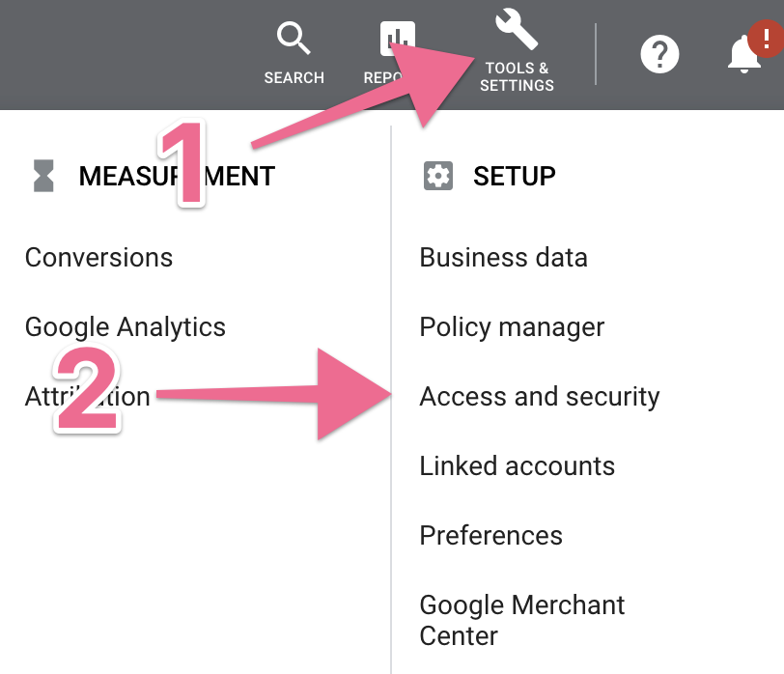Screen dimensions: 784x674
Task: Click the Setup gear icon
Action: pyautogui.click(x=438, y=176)
